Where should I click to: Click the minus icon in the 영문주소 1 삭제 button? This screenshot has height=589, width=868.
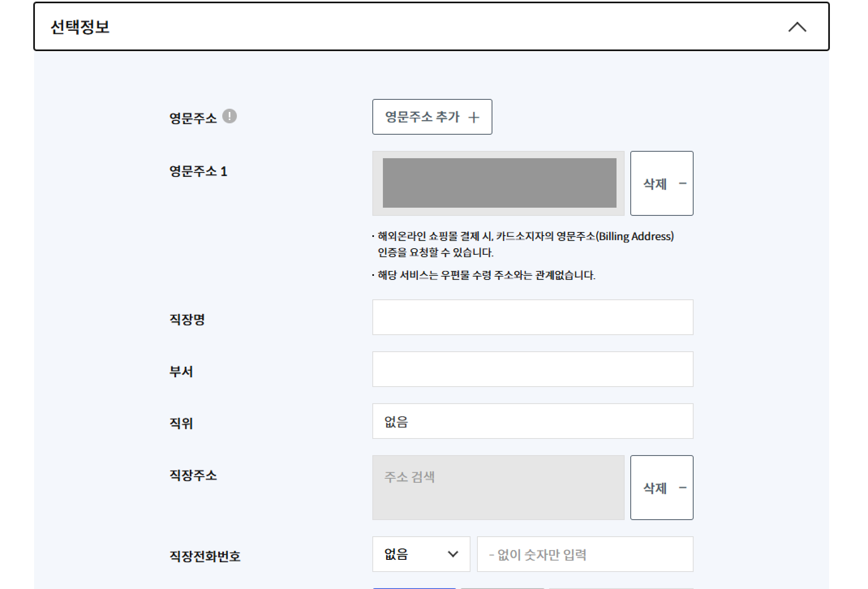click(x=683, y=183)
